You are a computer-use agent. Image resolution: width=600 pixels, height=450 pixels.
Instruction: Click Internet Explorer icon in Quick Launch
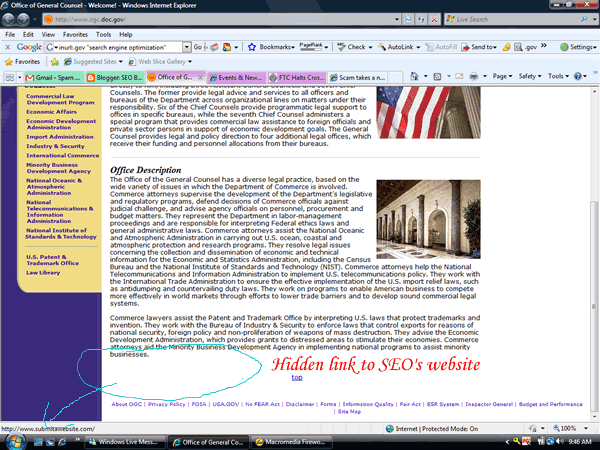[x=62, y=442]
